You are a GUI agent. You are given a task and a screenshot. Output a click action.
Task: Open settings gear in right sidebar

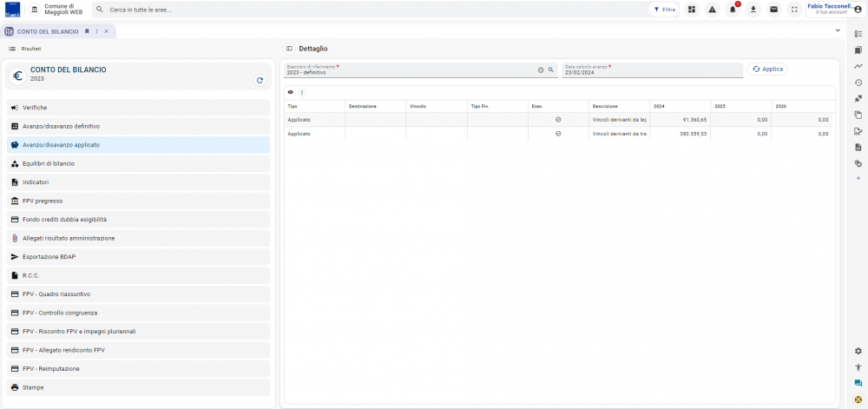click(x=858, y=351)
